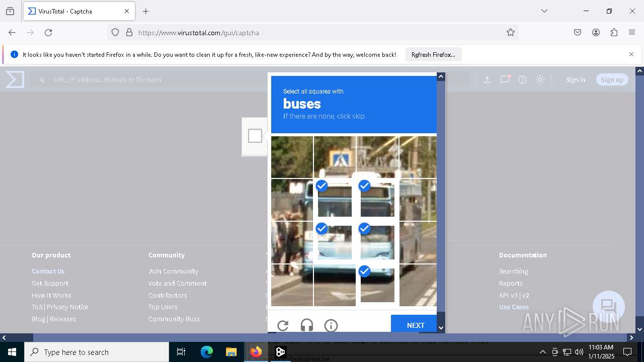Open tracking protection shield icon
The image size is (644, 362).
[115, 33]
